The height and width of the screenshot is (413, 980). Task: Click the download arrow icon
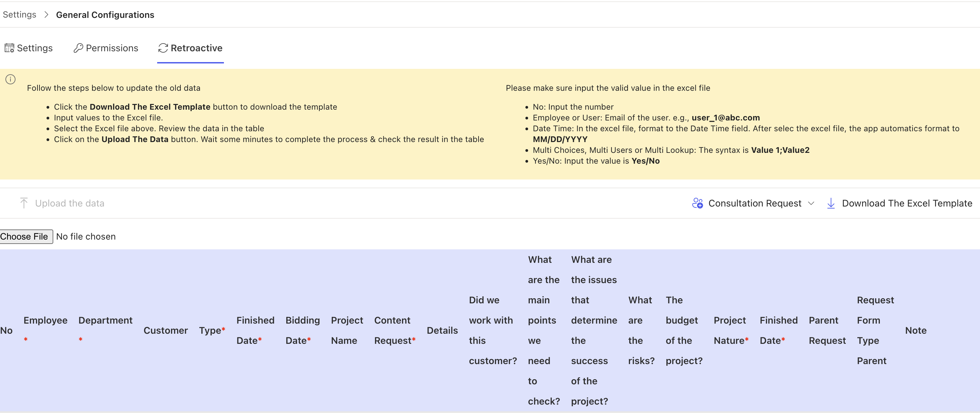(x=831, y=203)
